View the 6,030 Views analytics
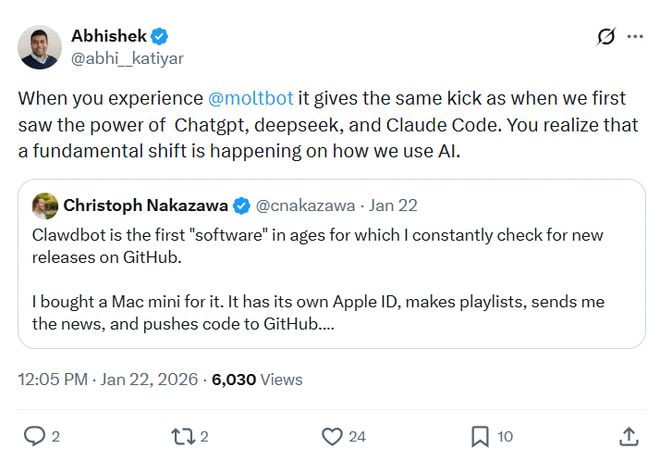Viewport: 660px width, 461px height. point(257,380)
